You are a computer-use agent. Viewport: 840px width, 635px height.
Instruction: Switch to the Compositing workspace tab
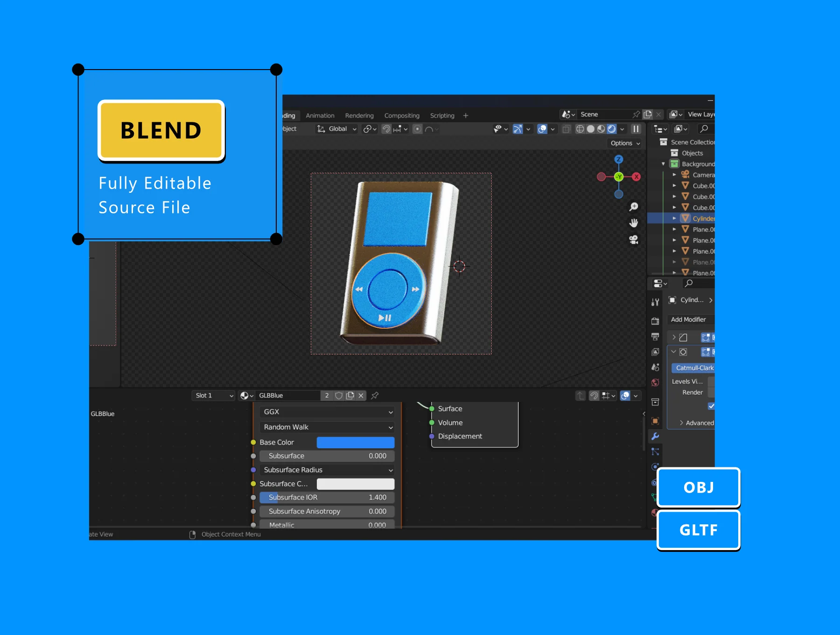coord(402,116)
